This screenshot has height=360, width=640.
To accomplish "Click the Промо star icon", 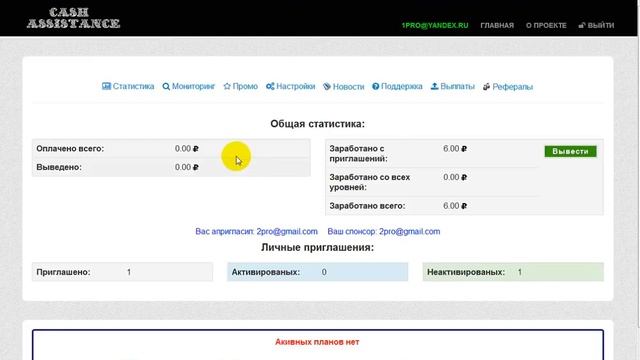I will pyautogui.click(x=227, y=86).
